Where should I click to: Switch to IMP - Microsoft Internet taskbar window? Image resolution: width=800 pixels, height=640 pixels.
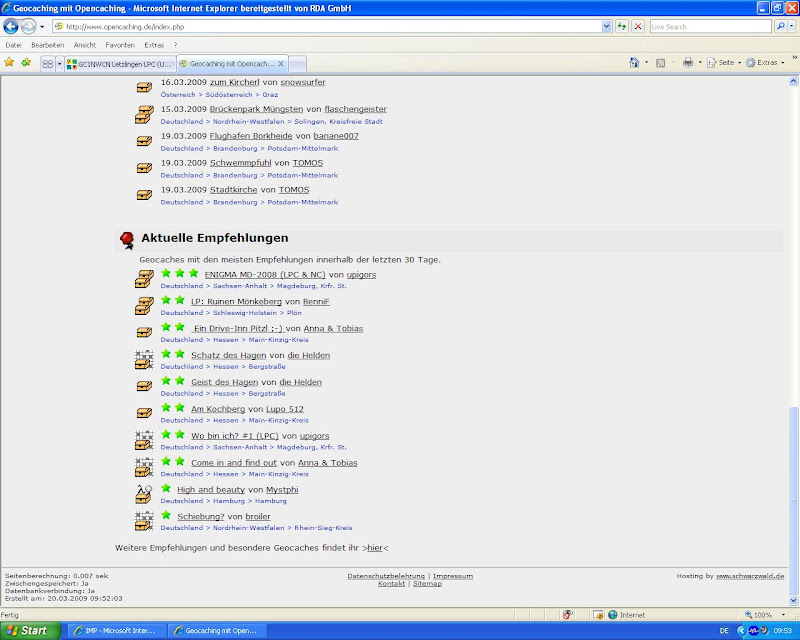click(x=116, y=631)
